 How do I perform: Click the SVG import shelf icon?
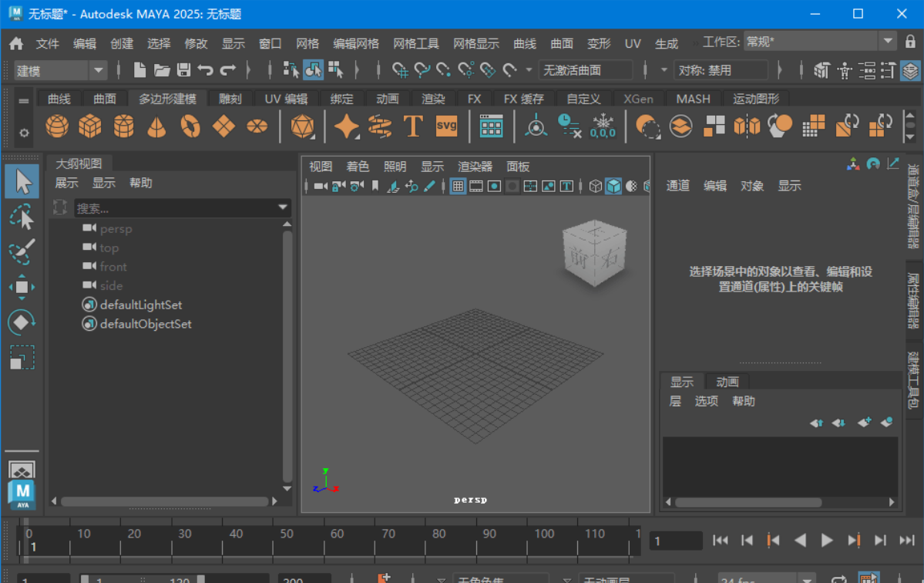click(x=447, y=126)
